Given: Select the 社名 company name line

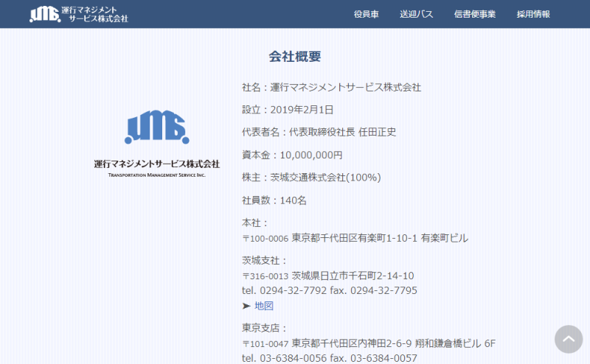Looking at the screenshot, I should click(331, 87).
